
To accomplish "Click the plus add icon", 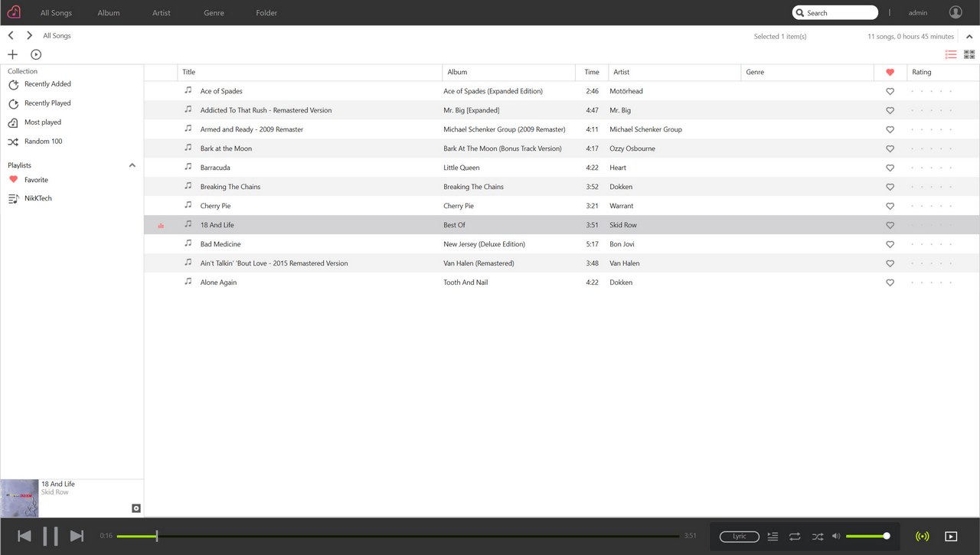I will (x=12, y=54).
